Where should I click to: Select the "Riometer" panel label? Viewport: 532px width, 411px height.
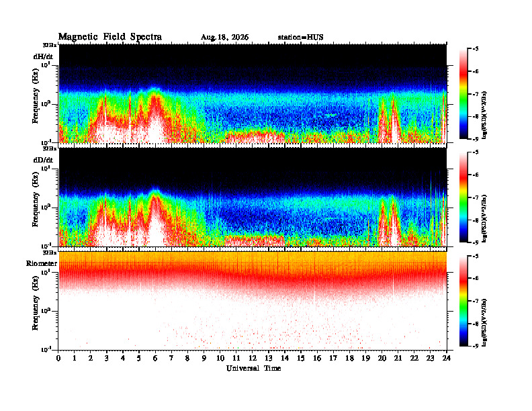(x=42, y=263)
